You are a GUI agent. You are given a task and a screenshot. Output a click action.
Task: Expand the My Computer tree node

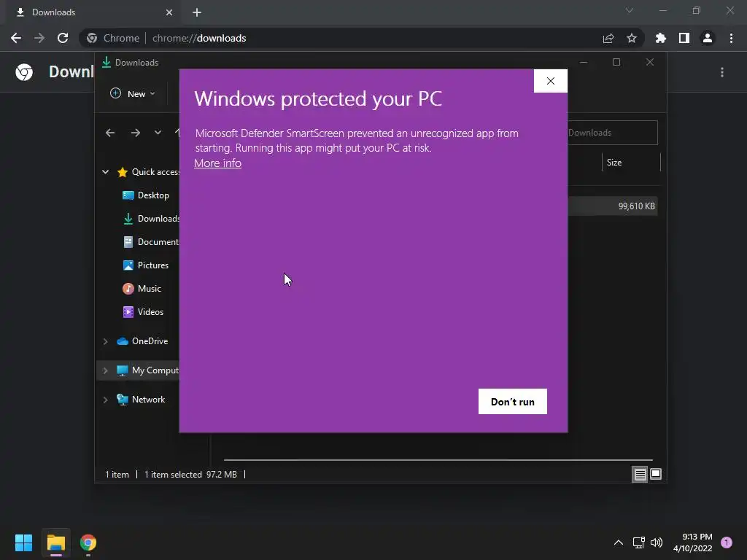coord(105,370)
